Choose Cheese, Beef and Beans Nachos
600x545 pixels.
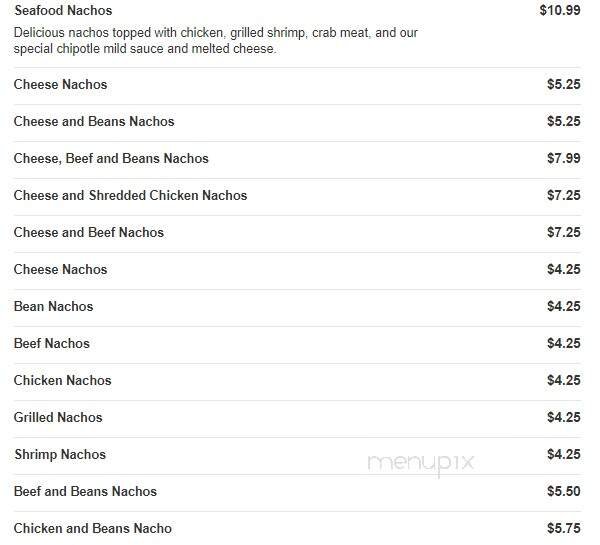(x=111, y=159)
